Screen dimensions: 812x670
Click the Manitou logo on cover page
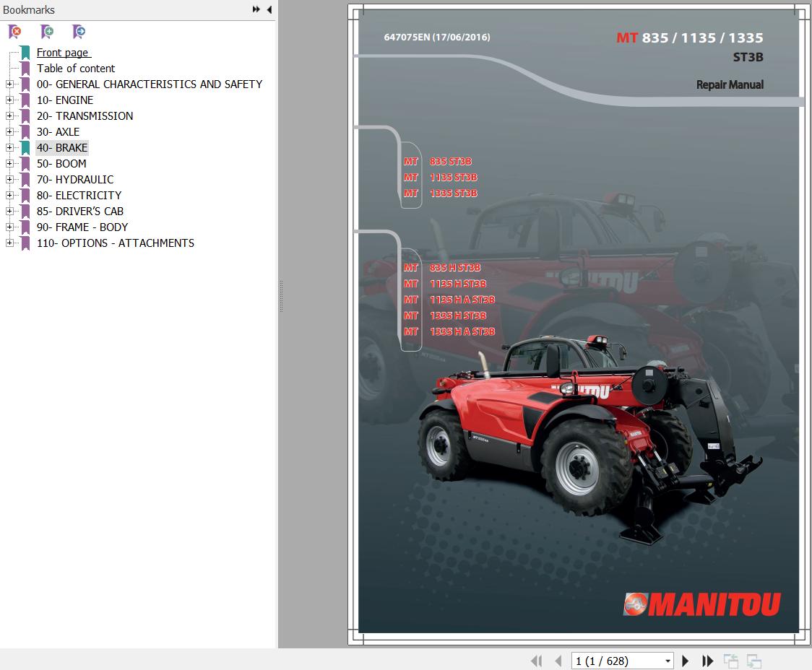pyautogui.click(x=702, y=604)
